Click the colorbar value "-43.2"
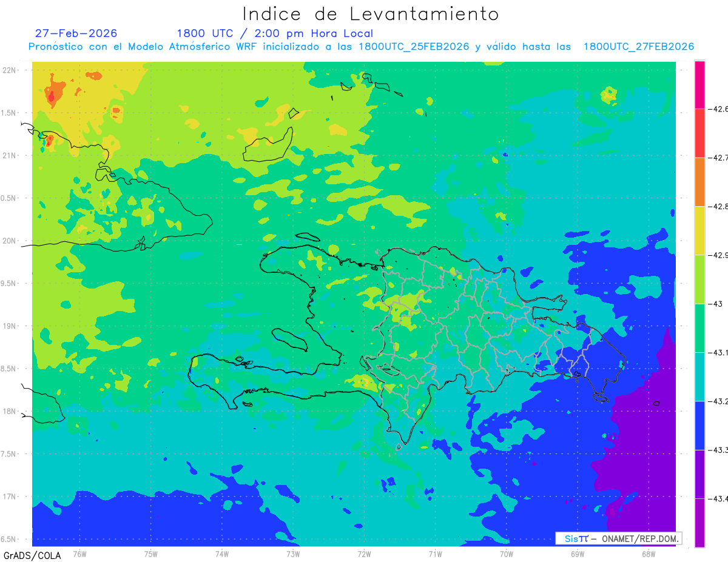This screenshot has width=728, height=562. coord(717,401)
